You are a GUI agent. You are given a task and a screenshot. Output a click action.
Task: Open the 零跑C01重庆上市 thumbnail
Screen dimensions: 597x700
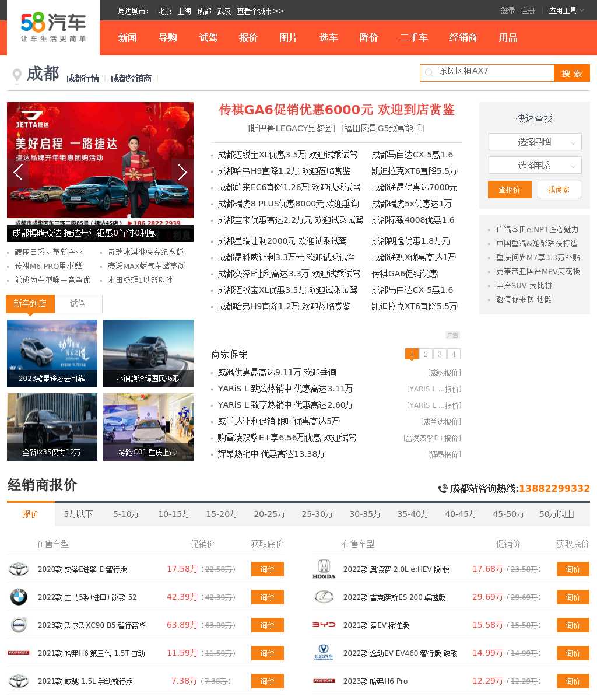tap(148, 427)
